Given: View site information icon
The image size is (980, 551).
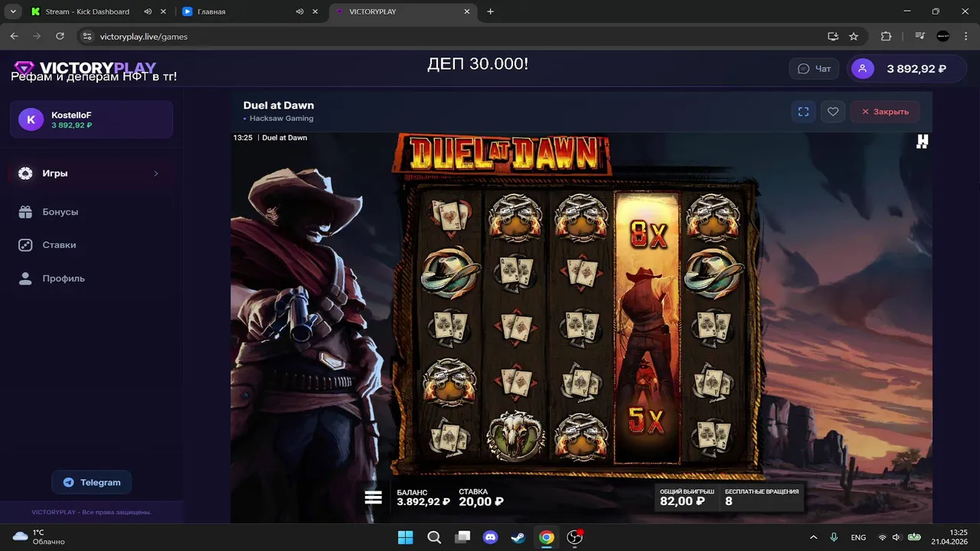Looking at the screenshot, I should 87,36.
